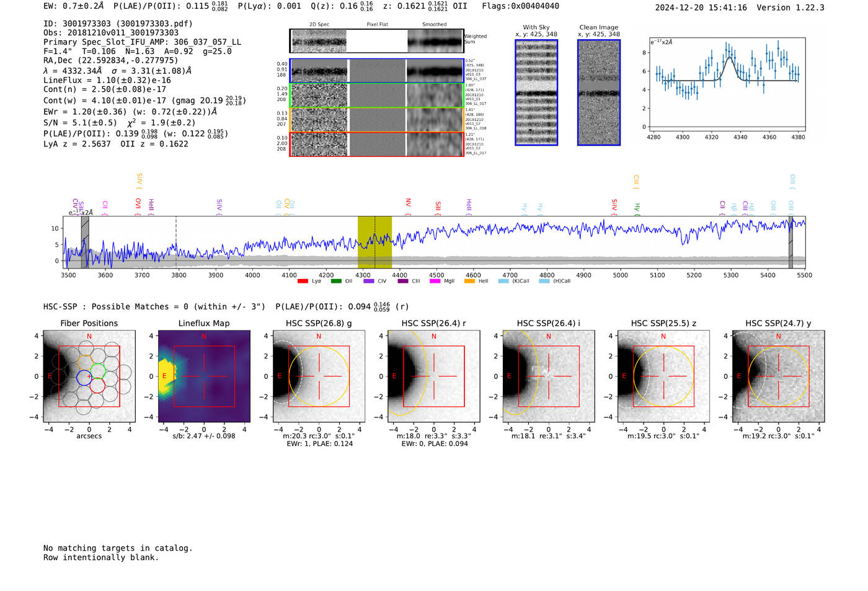Click "Row intentionally blank." text
868x591 pixels.
(x=101, y=558)
